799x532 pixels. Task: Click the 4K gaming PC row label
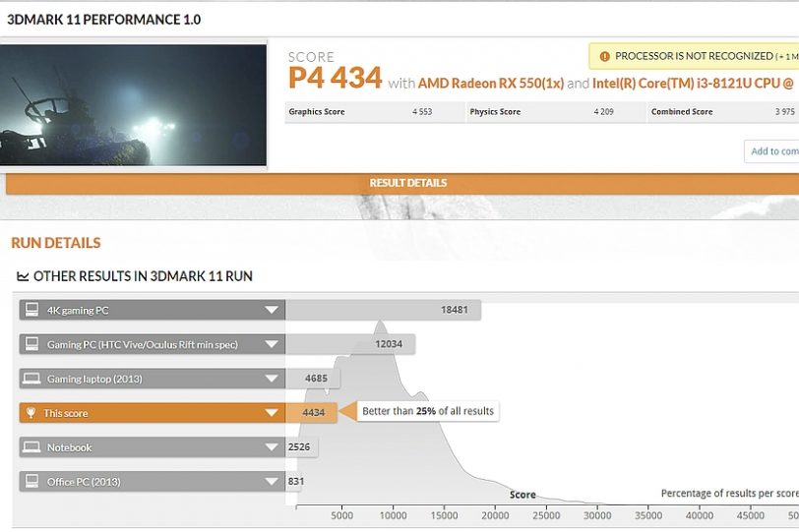(x=78, y=310)
